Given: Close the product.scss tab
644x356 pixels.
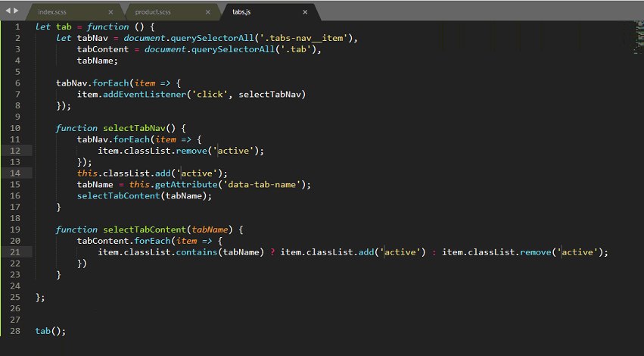Looking at the screenshot, I should (x=208, y=12).
